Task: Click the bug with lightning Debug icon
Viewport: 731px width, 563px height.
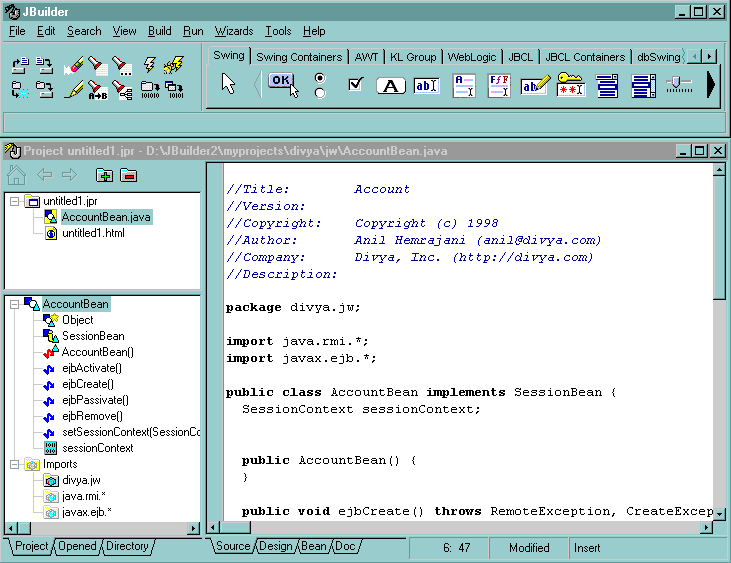Action: [174, 65]
